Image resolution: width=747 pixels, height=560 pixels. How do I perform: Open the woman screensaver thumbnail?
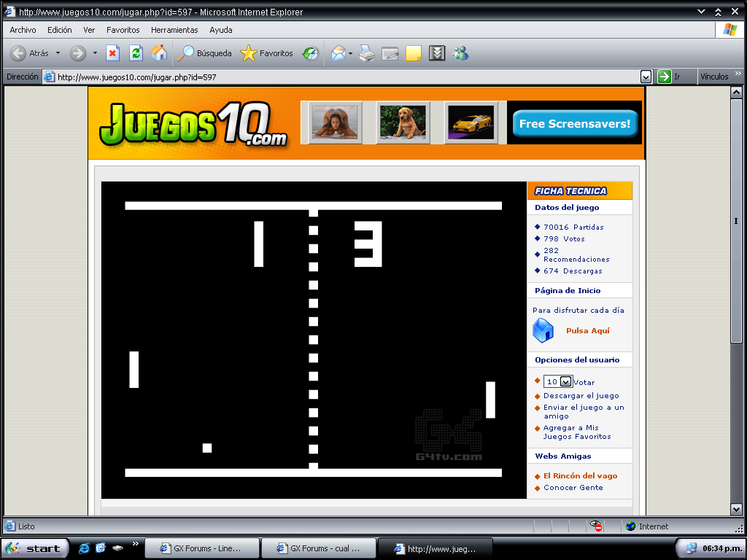[334, 122]
